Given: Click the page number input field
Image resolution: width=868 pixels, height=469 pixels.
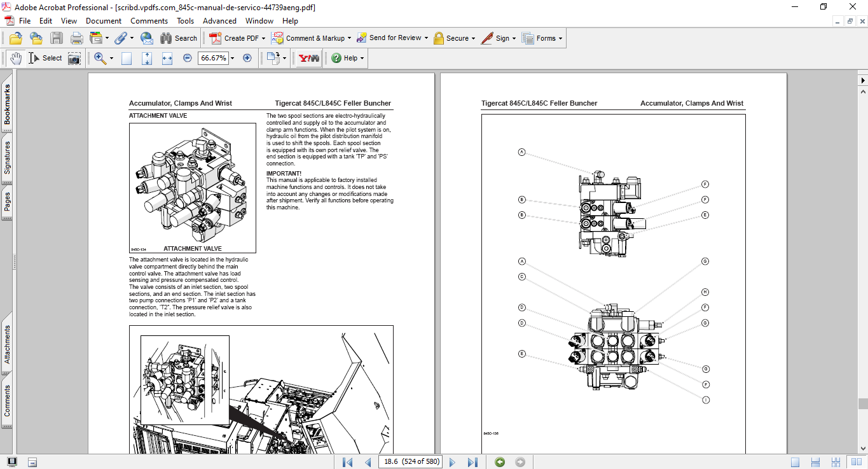Looking at the screenshot, I should click(x=410, y=462).
